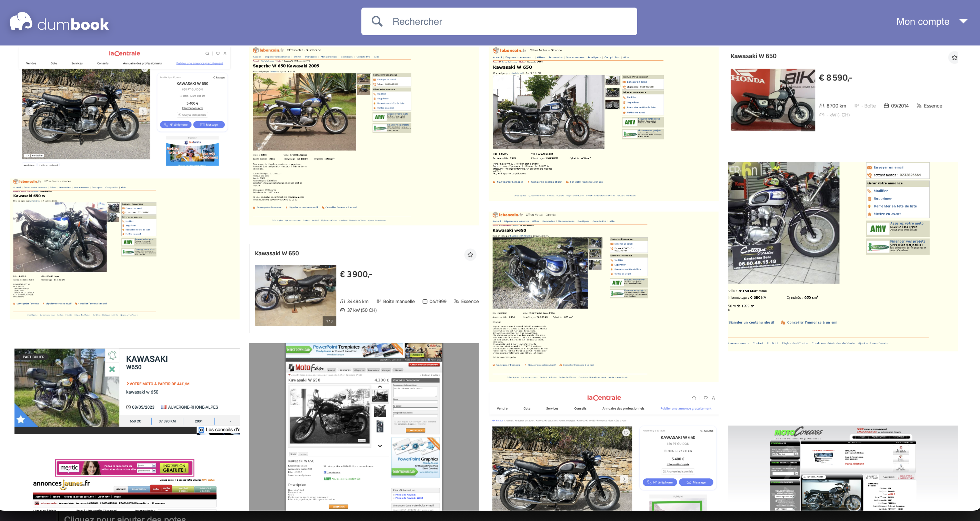Click the bell alert icon beside KAWASAKI W650
980x521 pixels.
coord(112,356)
